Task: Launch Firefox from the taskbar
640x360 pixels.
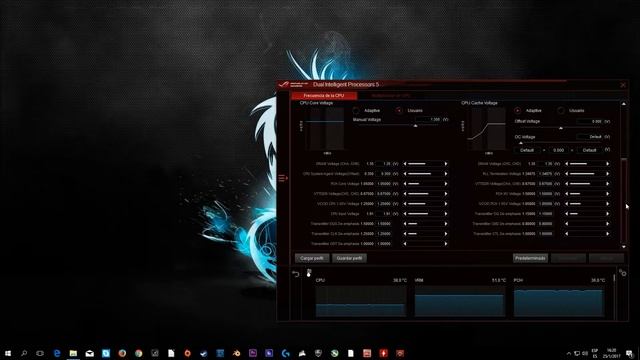Action: [x=122, y=353]
